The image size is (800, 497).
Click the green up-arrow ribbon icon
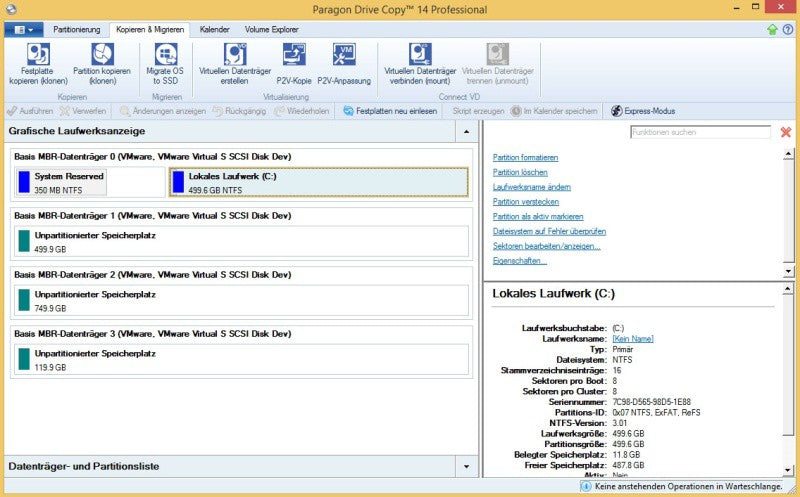point(772,30)
